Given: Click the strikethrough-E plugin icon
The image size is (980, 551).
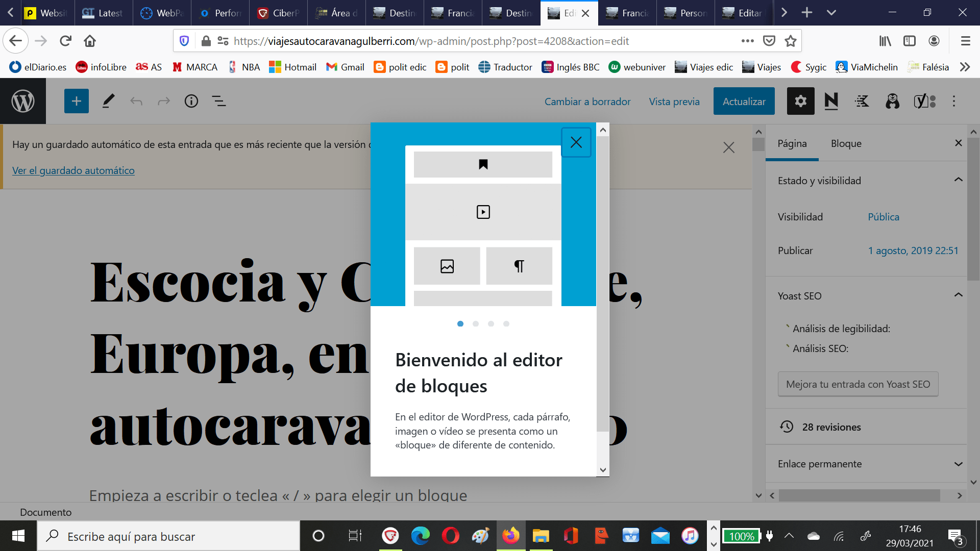Looking at the screenshot, I should pos(862,101).
